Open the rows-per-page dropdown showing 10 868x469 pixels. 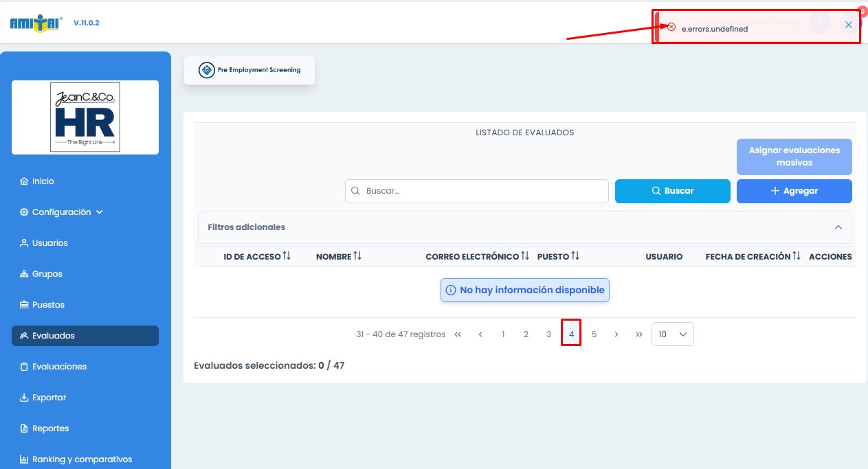tap(672, 334)
